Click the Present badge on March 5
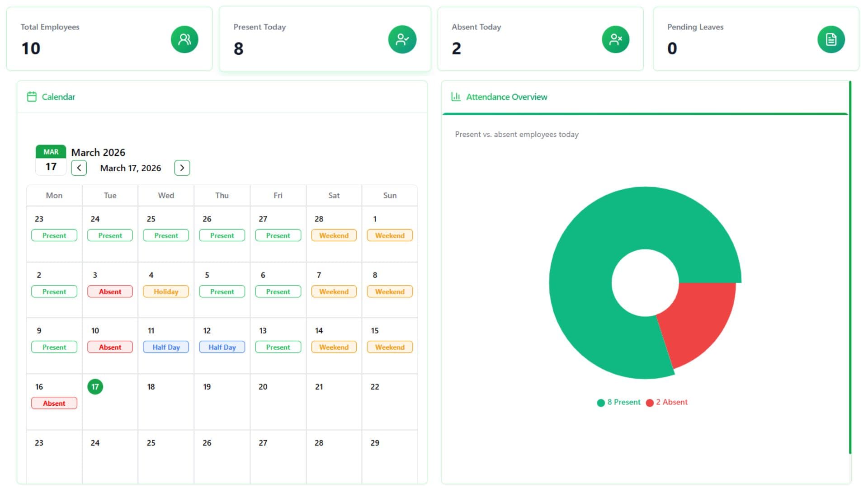 222,291
